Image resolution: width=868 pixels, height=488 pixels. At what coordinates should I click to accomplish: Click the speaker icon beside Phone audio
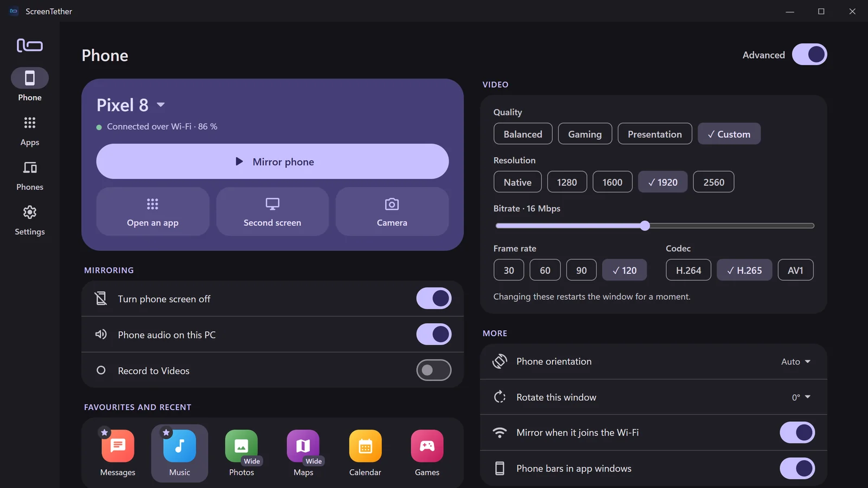(101, 334)
